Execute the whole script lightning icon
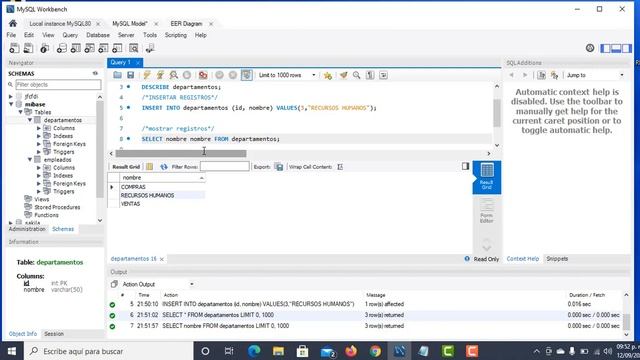 pyautogui.click(x=147, y=75)
